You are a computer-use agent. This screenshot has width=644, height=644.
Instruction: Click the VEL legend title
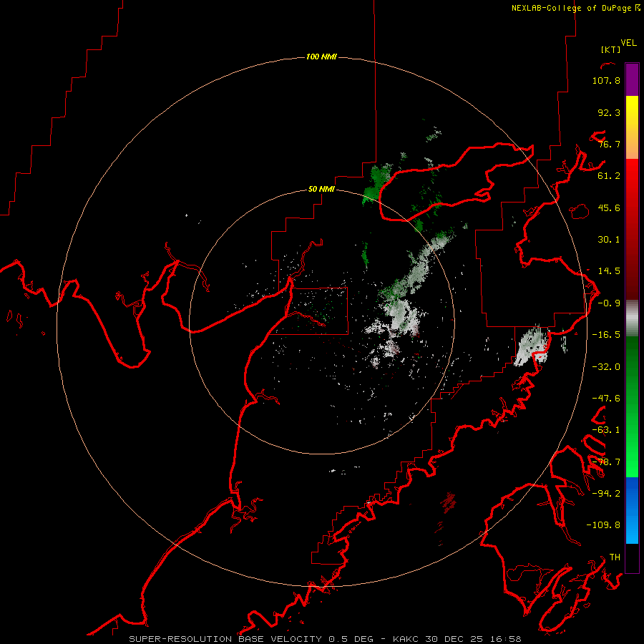click(x=628, y=42)
